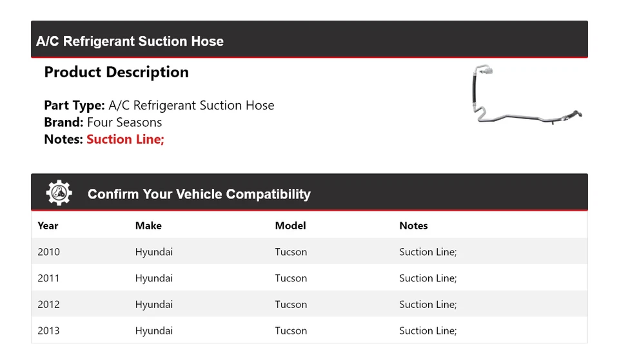Viewport: 619px width, 364px height.
Task: Click Tucson in the 2013 row
Action: pyautogui.click(x=291, y=331)
